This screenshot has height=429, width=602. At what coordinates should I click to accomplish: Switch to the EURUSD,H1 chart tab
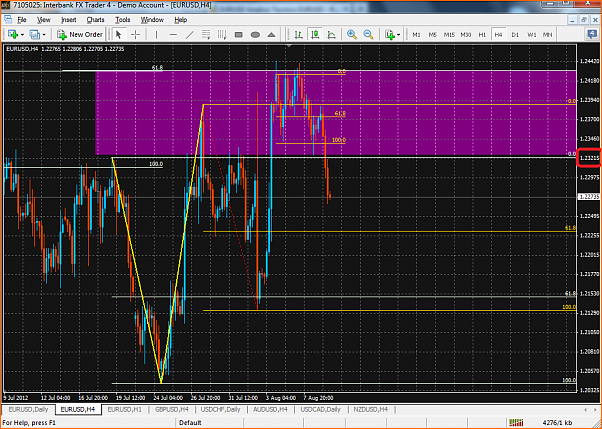point(125,410)
